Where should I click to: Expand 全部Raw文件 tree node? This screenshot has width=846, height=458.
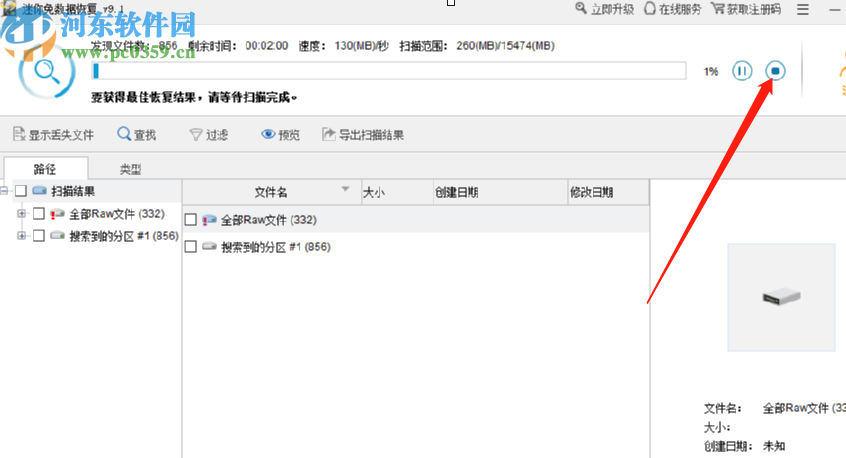[x=22, y=214]
